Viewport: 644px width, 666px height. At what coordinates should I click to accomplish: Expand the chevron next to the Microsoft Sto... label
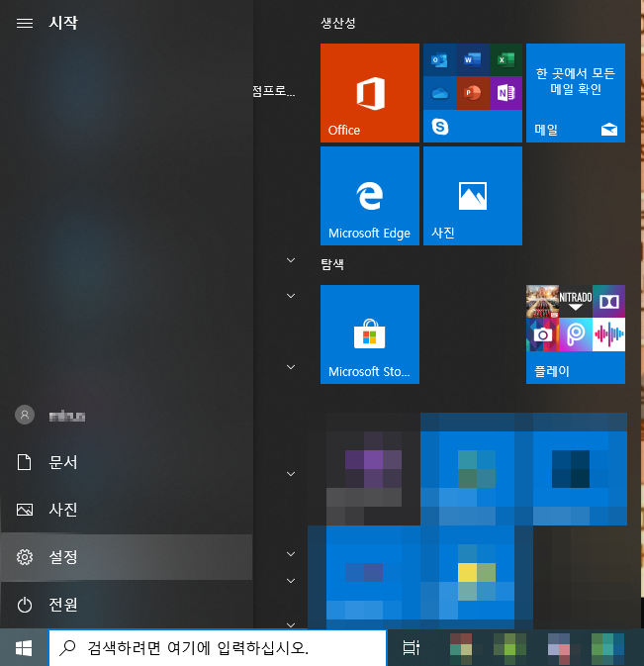tap(291, 367)
